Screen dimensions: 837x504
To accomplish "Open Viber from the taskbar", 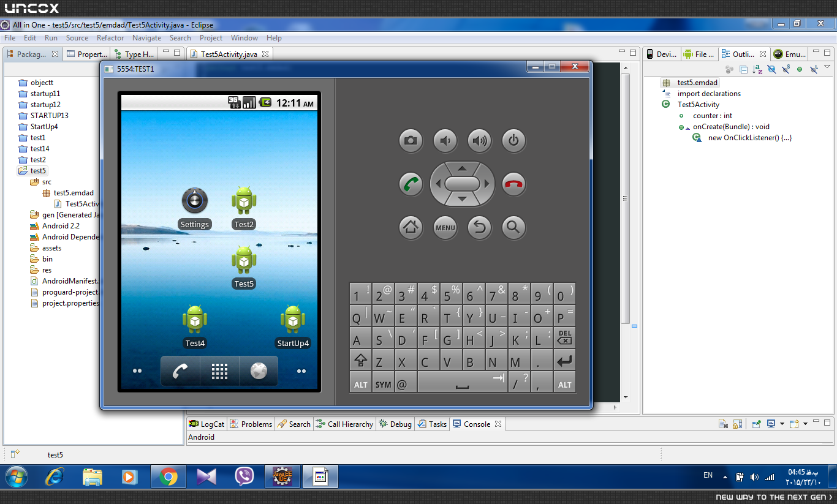I will click(244, 476).
